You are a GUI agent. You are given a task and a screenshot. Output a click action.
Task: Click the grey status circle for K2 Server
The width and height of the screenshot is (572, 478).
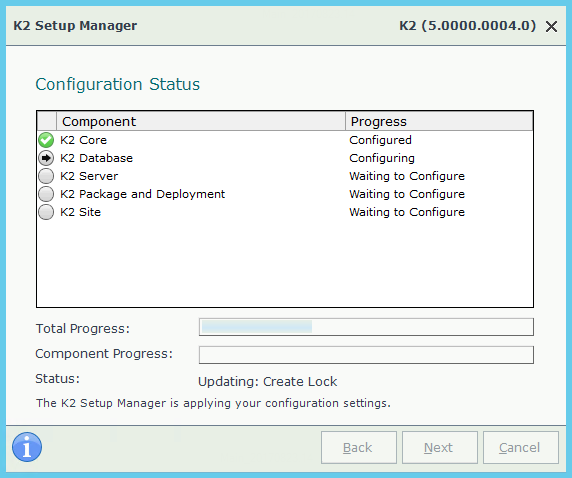coord(46,176)
